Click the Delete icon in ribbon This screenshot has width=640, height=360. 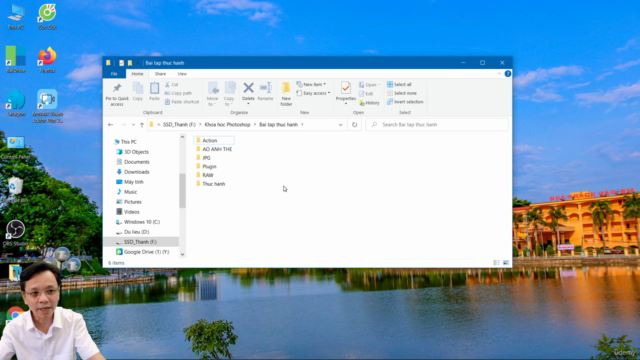coord(248,92)
